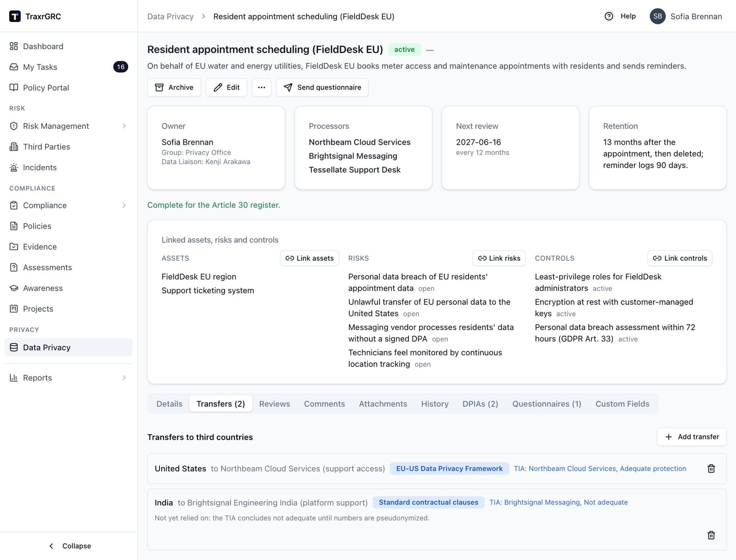The height and width of the screenshot is (560, 736).
Task: View the History tab
Action: pos(435,404)
